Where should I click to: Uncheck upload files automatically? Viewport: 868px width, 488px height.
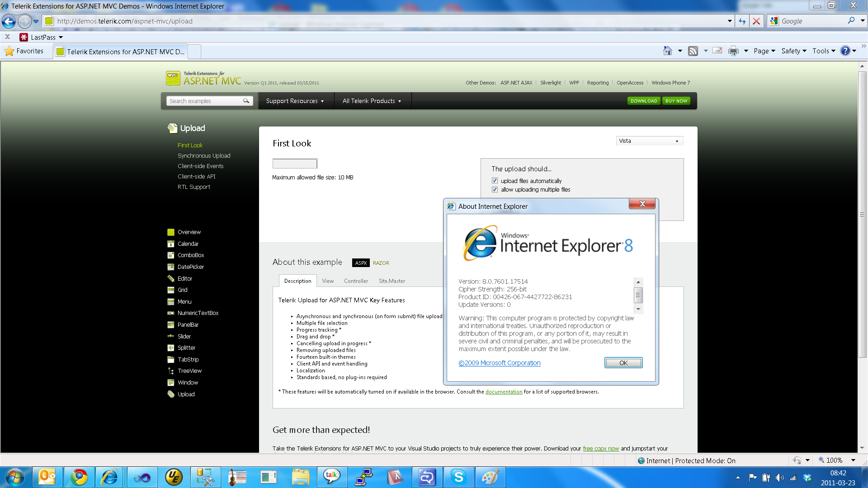pyautogui.click(x=495, y=181)
